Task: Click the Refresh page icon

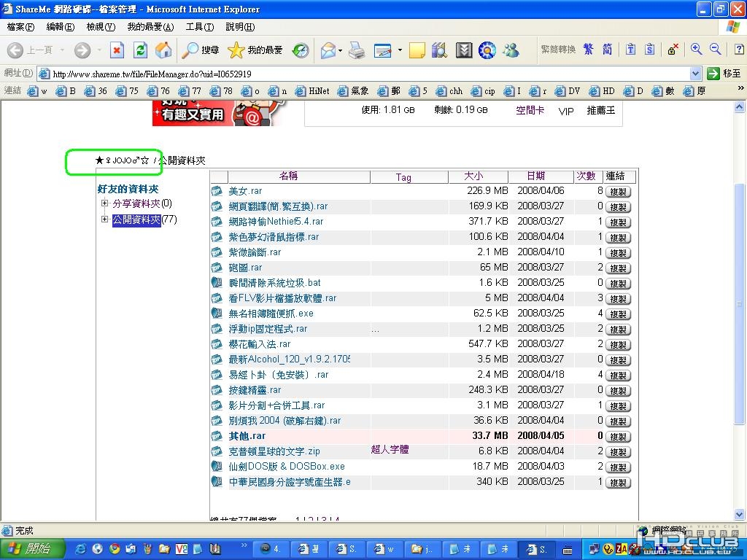Action: pyautogui.click(x=140, y=50)
